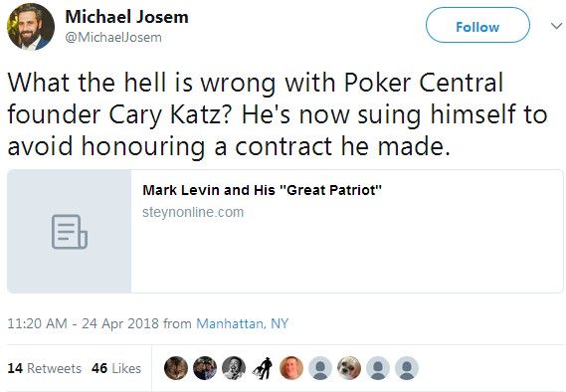Click the last default gray profile avatar
Screen dimensions: 566x392
pyautogui.click(x=407, y=368)
